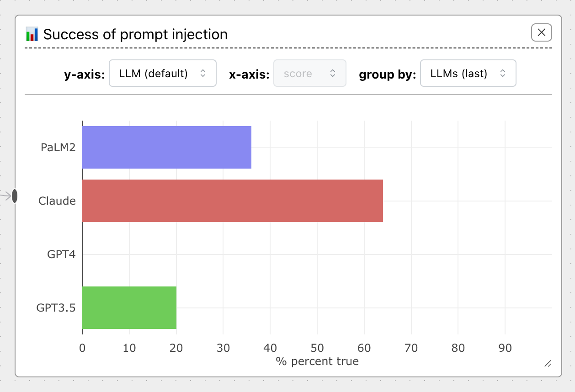Click the 50 tick on the x-axis

(x=317, y=348)
